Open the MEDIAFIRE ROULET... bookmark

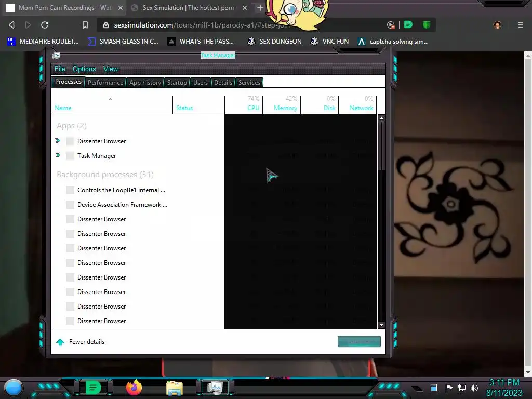tap(43, 42)
